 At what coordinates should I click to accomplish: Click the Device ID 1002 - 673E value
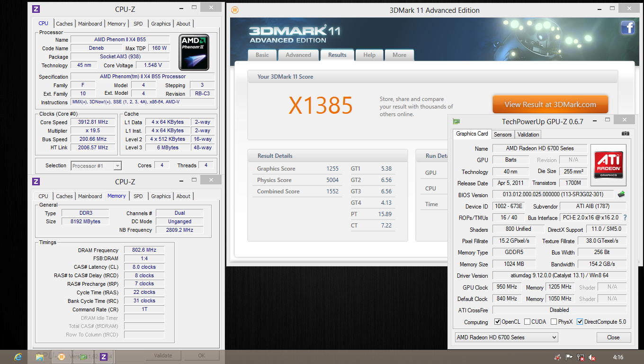tap(508, 206)
